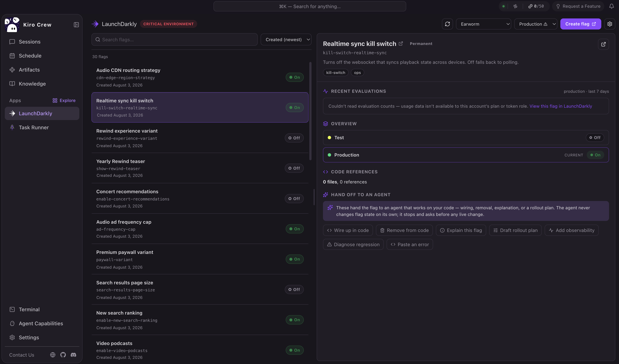This screenshot has height=364, width=619.
Task: Collapse the sidebar panel icon
Action: coord(76,25)
